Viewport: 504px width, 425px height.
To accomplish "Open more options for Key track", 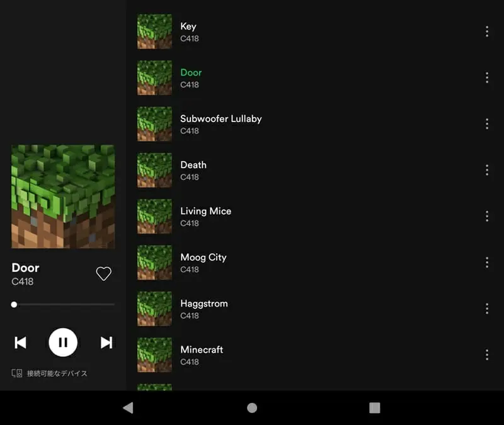I will [x=486, y=31].
